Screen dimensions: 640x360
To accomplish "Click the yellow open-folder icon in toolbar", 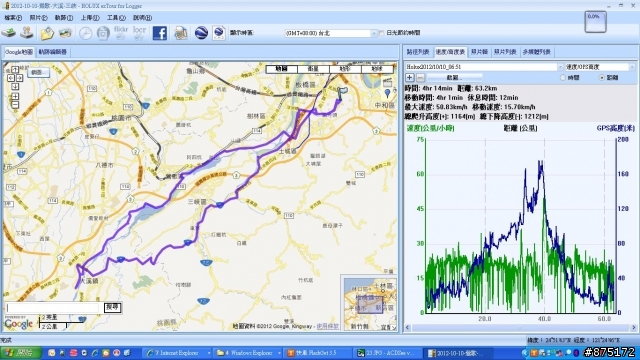I will (47, 33).
